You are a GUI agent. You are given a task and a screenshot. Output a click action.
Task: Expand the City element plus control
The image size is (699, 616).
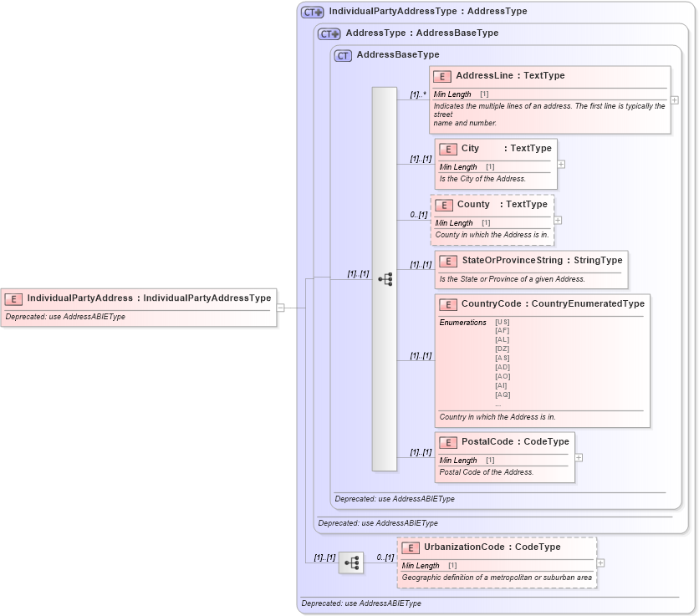tap(560, 164)
